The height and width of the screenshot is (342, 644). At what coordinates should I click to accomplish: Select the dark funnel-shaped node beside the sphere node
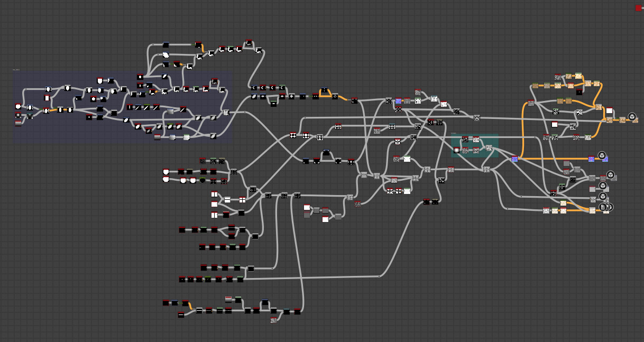pyautogui.click(x=30, y=116)
